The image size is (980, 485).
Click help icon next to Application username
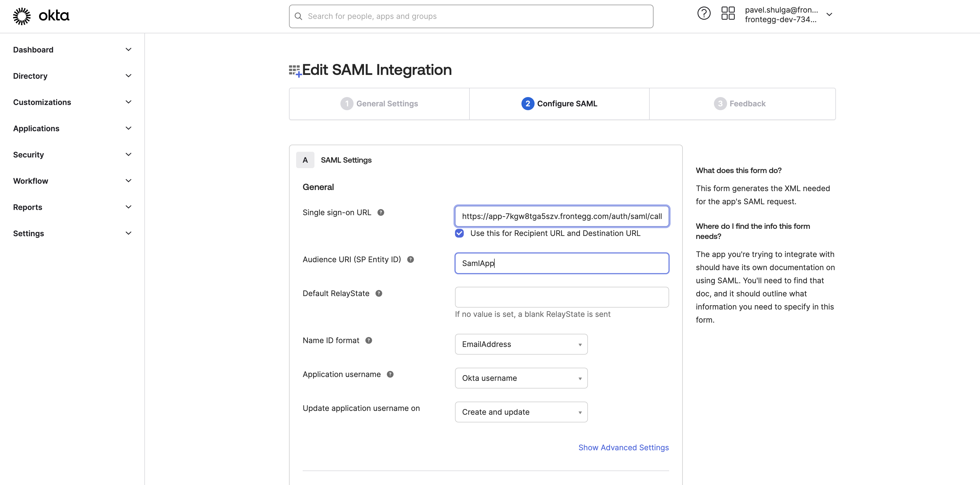[x=390, y=374]
